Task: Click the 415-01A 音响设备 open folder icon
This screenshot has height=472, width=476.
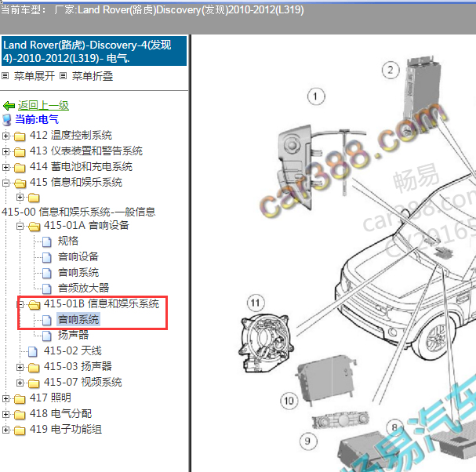Action: tap(34, 227)
